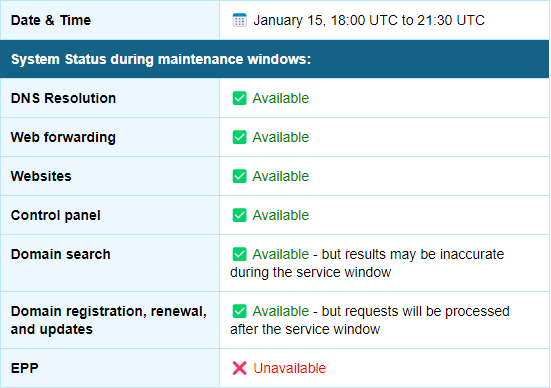
Task: Select the 'Websites' row label
Action: pos(41,176)
